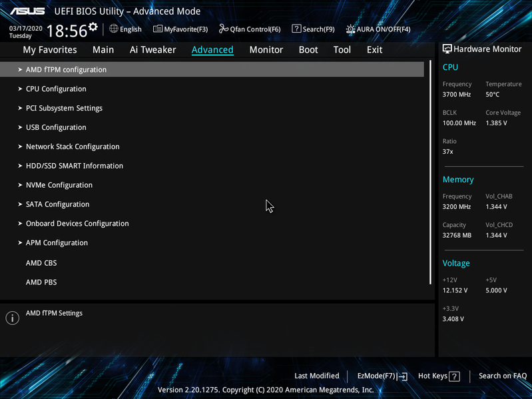Select the Exit tab
Screen dimensions: 532x399
[x=375, y=50]
